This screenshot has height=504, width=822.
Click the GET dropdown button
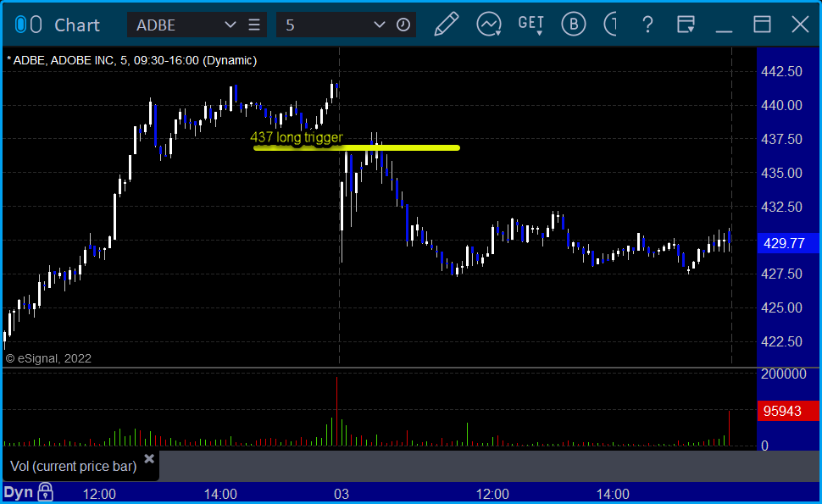(530, 25)
